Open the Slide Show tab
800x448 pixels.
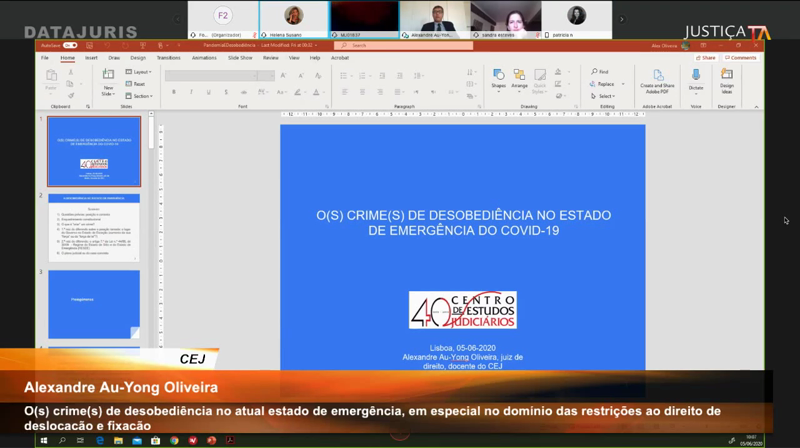pyautogui.click(x=240, y=58)
